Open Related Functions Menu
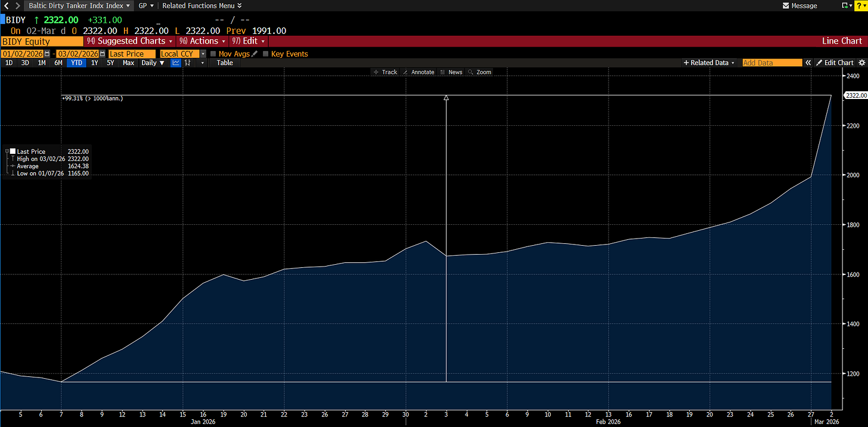 coord(201,5)
